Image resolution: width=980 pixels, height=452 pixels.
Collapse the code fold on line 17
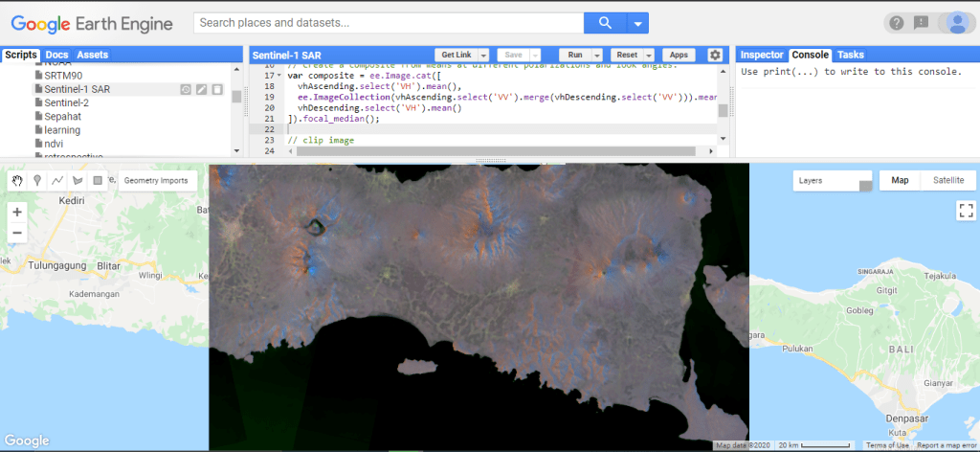[278, 76]
